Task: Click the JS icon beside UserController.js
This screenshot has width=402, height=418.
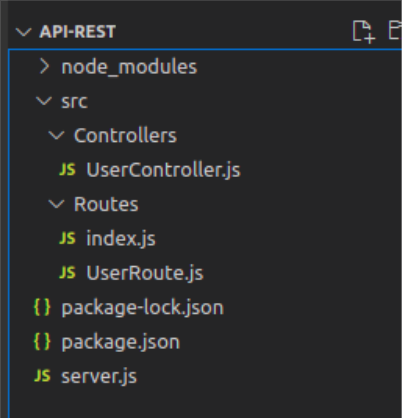Action: pos(67,169)
